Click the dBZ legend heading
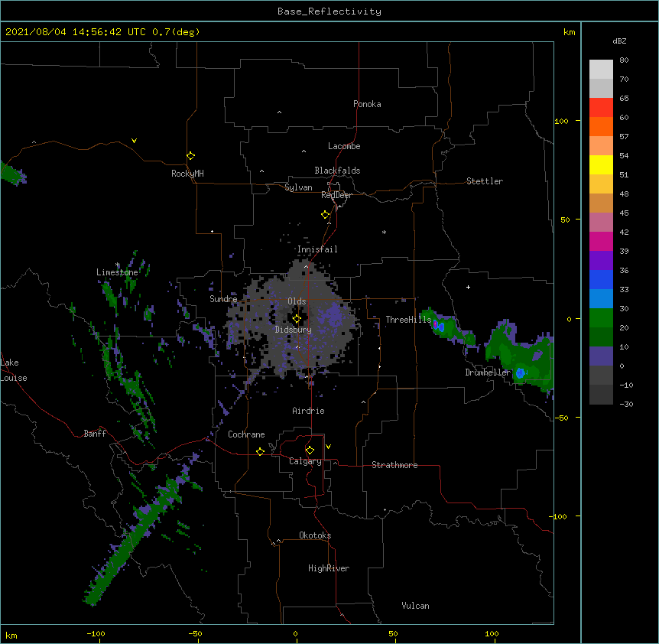The width and height of the screenshot is (659, 644). [619, 41]
